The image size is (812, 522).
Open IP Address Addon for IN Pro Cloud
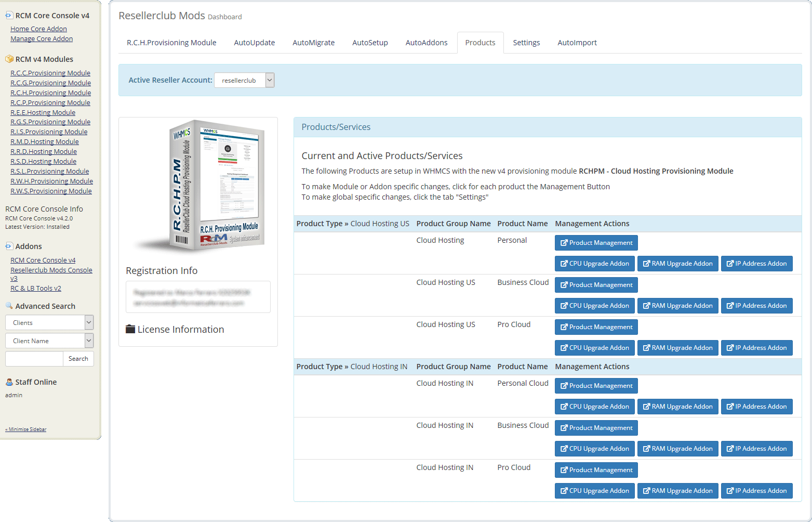756,491
